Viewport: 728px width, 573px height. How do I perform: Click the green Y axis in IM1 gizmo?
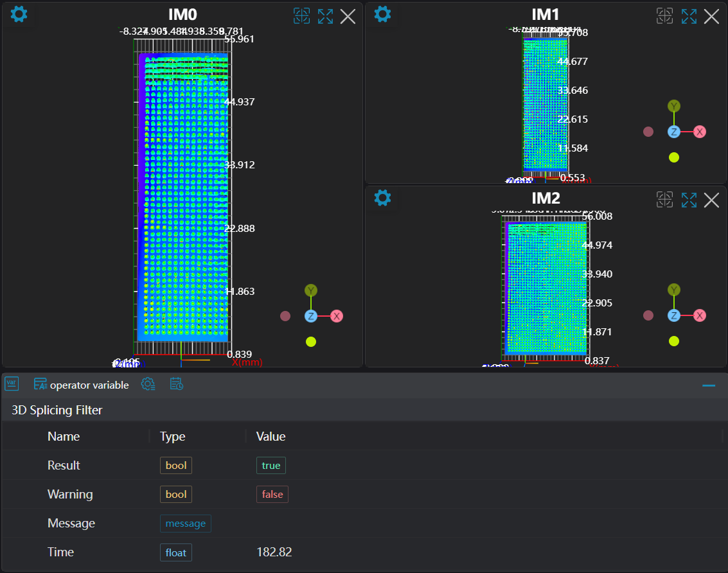673,106
